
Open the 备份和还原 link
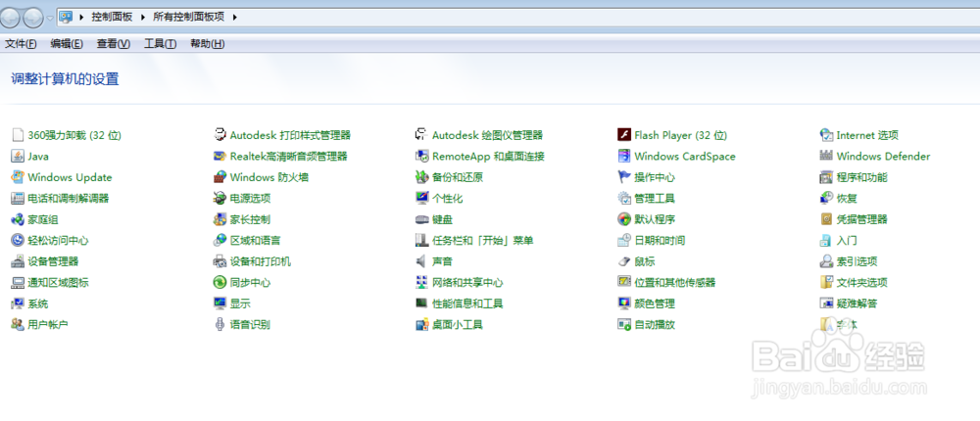pos(458,177)
